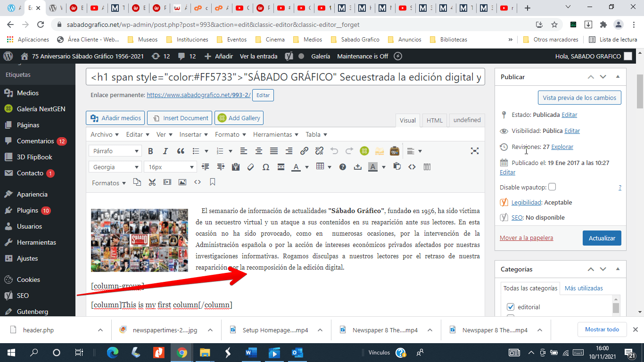Open the Herramientas menu
The image size is (644, 362).
pyautogui.click(x=276, y=135)
